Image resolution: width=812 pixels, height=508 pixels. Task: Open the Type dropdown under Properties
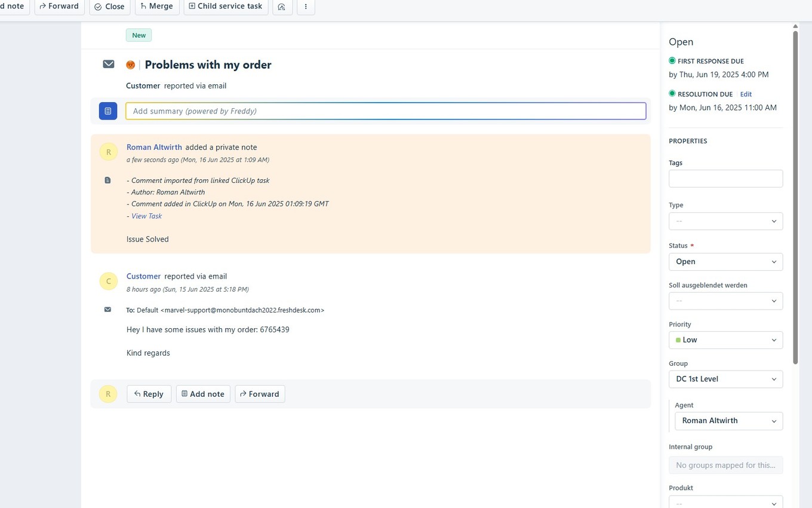(725, 221)
